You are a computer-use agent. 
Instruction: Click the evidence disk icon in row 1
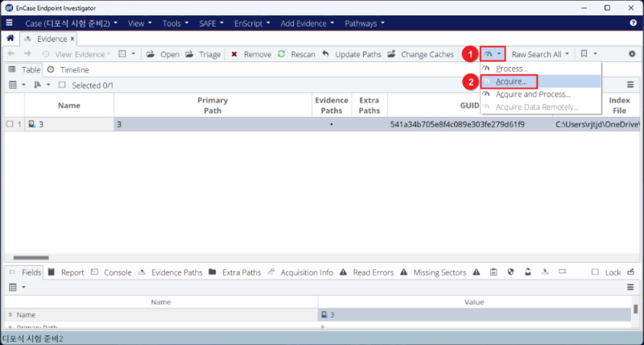click(x=32, y=124)
